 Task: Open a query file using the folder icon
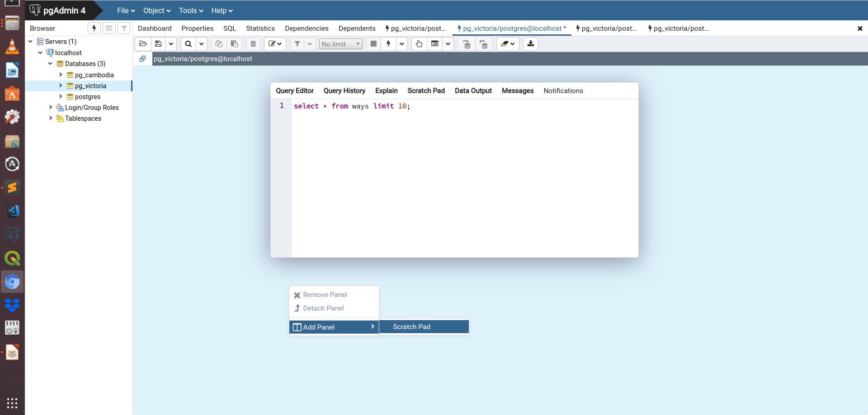click(x=143, y=44)
